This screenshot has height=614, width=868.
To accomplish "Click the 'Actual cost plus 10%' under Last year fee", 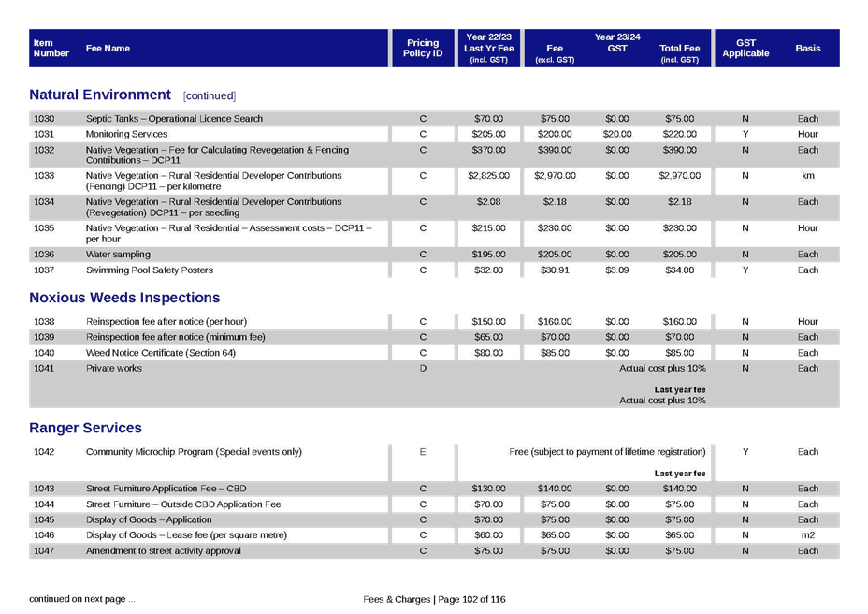I will (x=662, y=401).
